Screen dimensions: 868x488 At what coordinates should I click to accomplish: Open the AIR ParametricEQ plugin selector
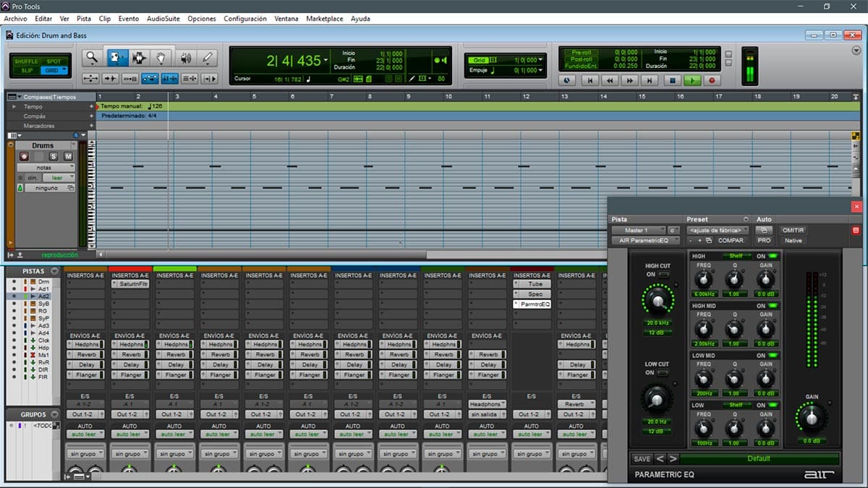[645, 240]
